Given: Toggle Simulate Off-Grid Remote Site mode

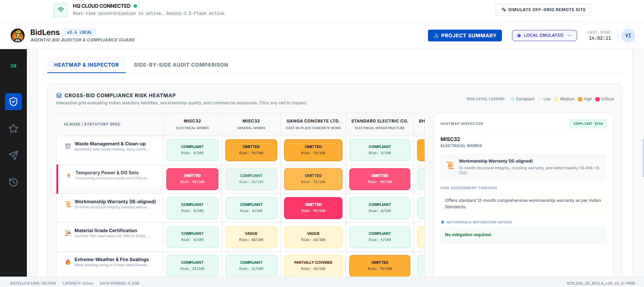Looking at the screenshot, I should [x=543, y=10].
